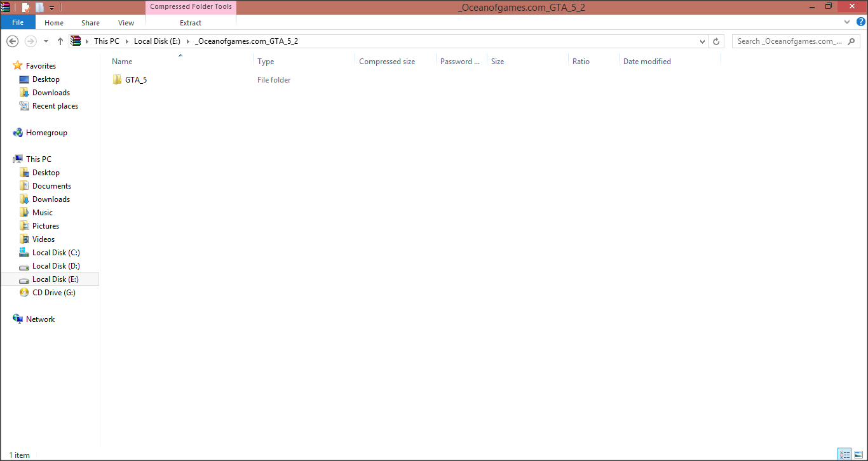Click the 'File folder' type cell
This screenshot has width=868, height=461.
274,80
